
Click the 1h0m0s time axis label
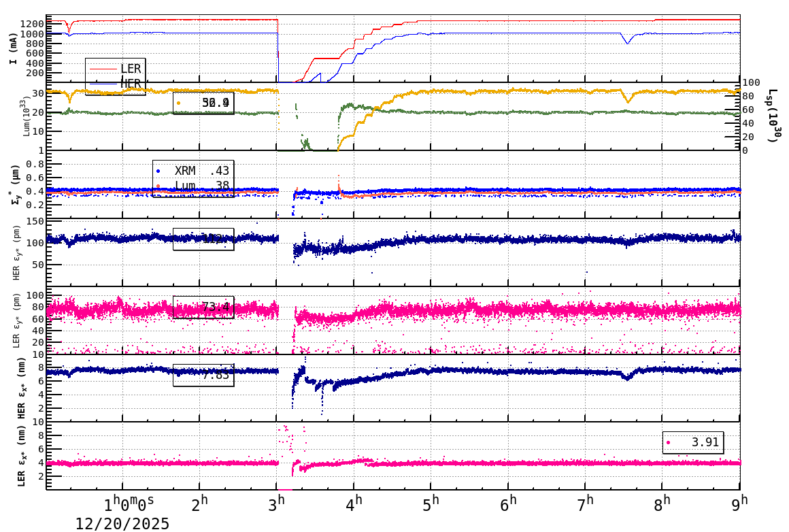click(x=129, y=504)
